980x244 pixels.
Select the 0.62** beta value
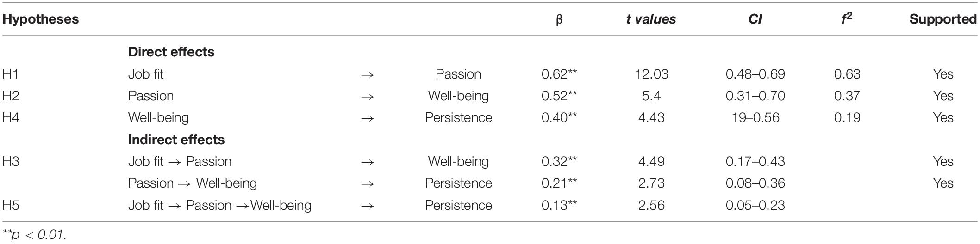(559, 74)
